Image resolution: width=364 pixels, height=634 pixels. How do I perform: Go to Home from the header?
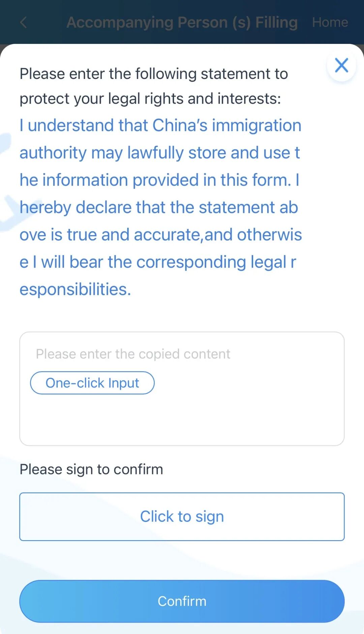[330, 22]
